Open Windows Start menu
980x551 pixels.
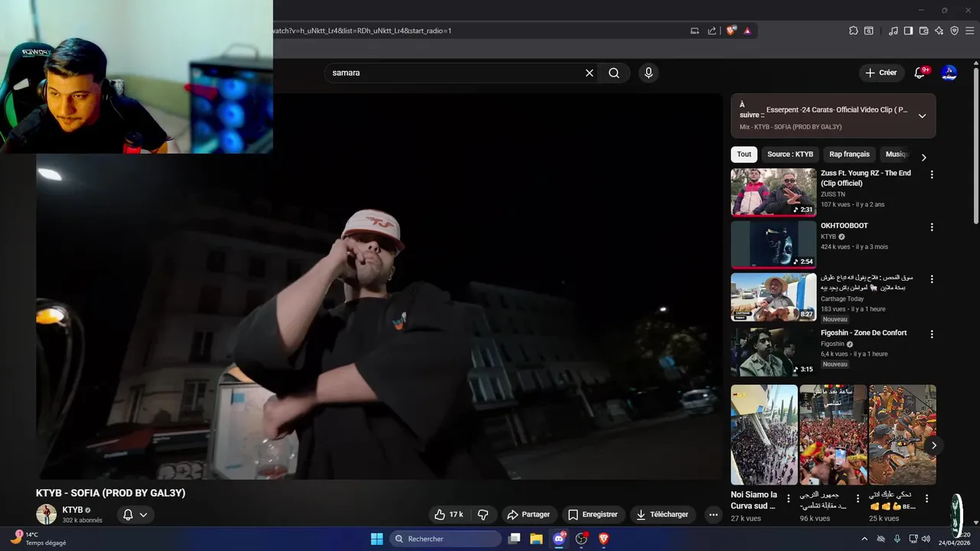click(x=377, y=539)
